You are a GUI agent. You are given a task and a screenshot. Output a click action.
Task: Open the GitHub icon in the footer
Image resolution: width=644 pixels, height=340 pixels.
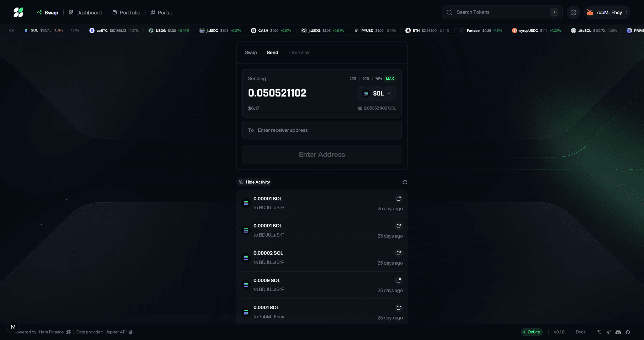tap(628, 332)
